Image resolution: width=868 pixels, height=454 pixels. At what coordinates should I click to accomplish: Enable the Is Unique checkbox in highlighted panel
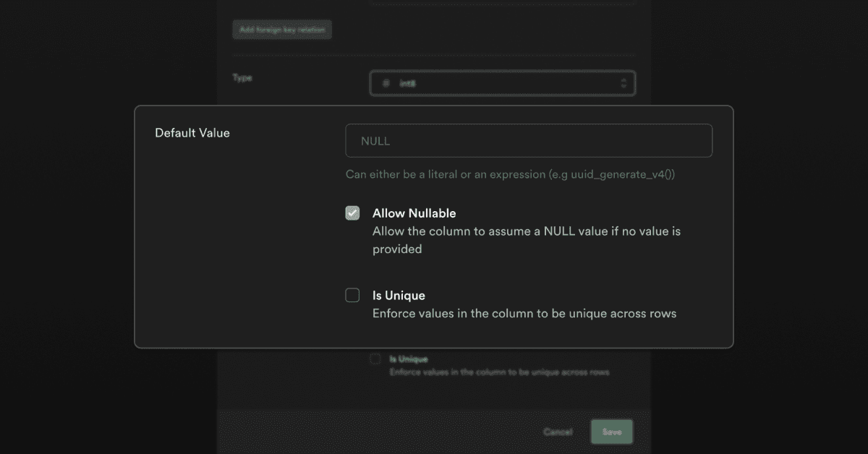pyautogui.click(x=352, y=295)
